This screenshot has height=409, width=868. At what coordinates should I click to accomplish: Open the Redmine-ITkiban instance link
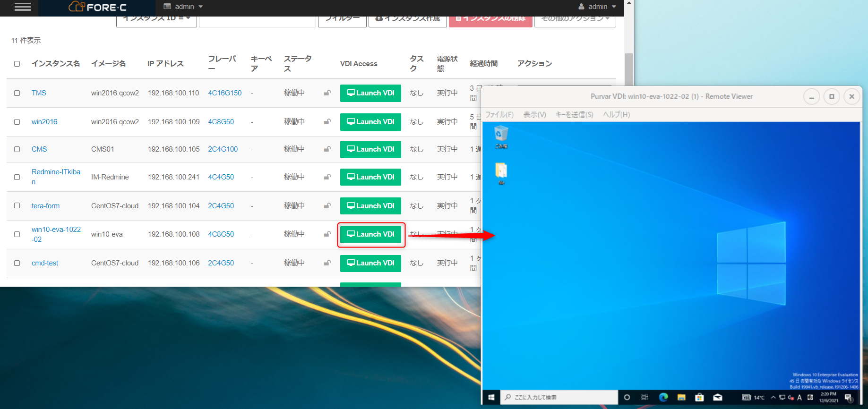[56, 177]
